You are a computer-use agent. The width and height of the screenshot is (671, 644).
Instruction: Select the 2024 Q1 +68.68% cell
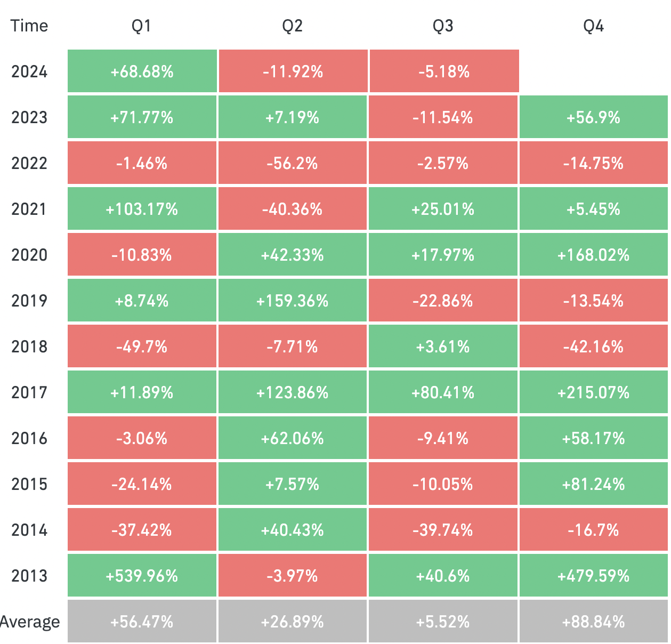click(142, 71)
